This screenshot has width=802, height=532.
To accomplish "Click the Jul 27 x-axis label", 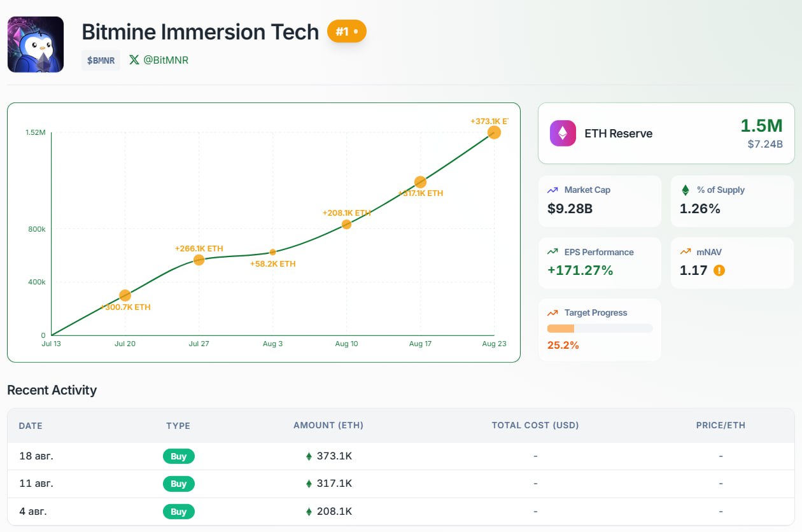I will click(199, 344).
